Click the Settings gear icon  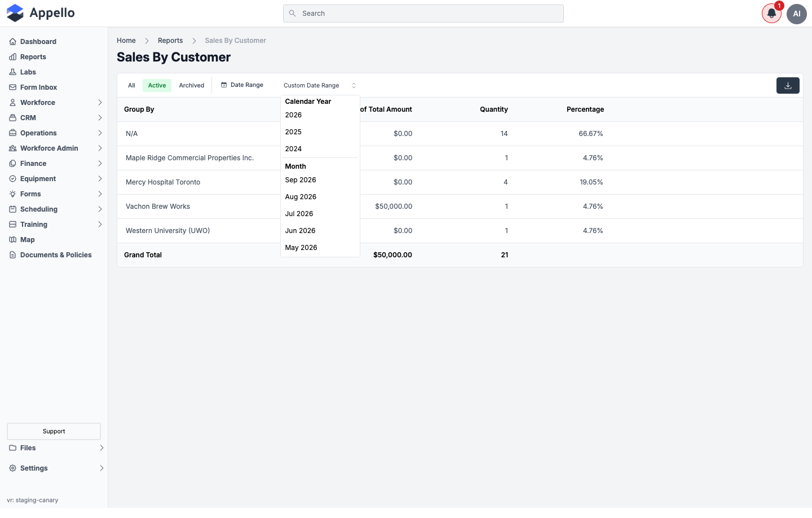(x=12, y=468)
